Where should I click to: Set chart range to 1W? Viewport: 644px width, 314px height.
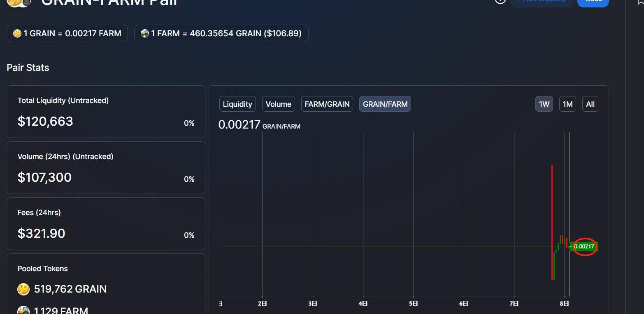(x=544, y=104)
